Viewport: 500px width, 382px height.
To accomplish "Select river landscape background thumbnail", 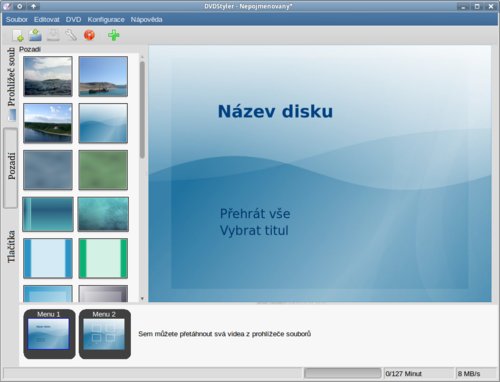I will [x=48, y=123].
